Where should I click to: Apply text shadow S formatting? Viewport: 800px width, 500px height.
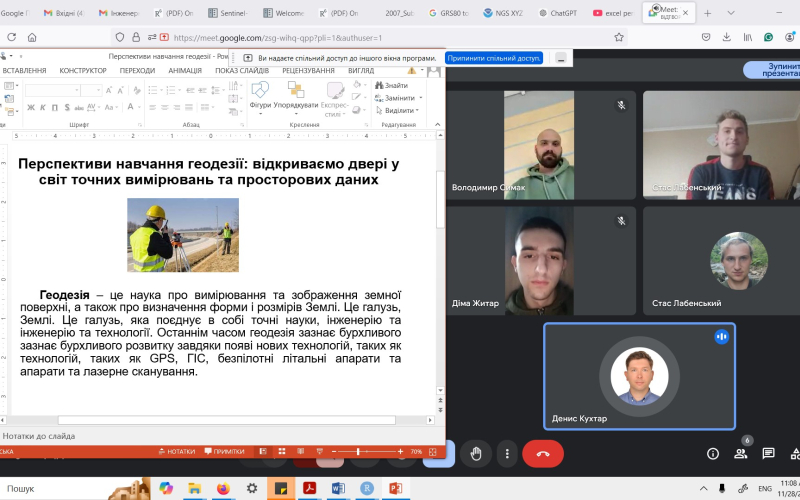pos(67,107)
